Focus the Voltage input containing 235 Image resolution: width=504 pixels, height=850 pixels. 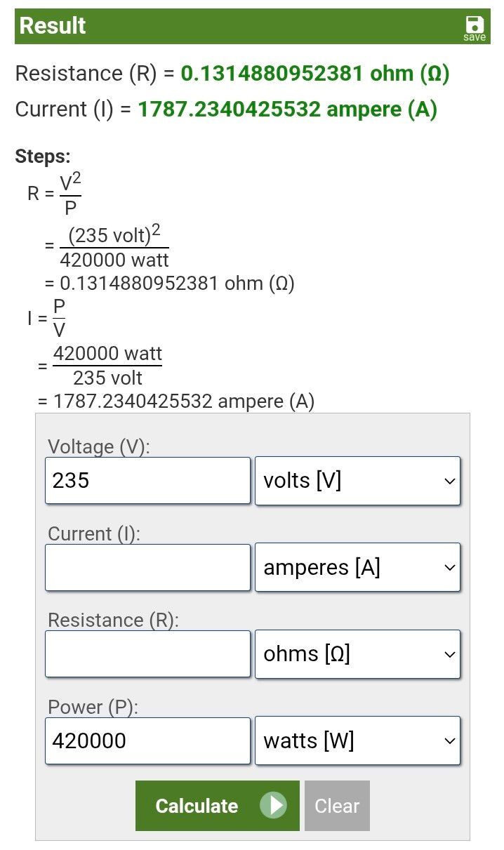coord(147,481)
